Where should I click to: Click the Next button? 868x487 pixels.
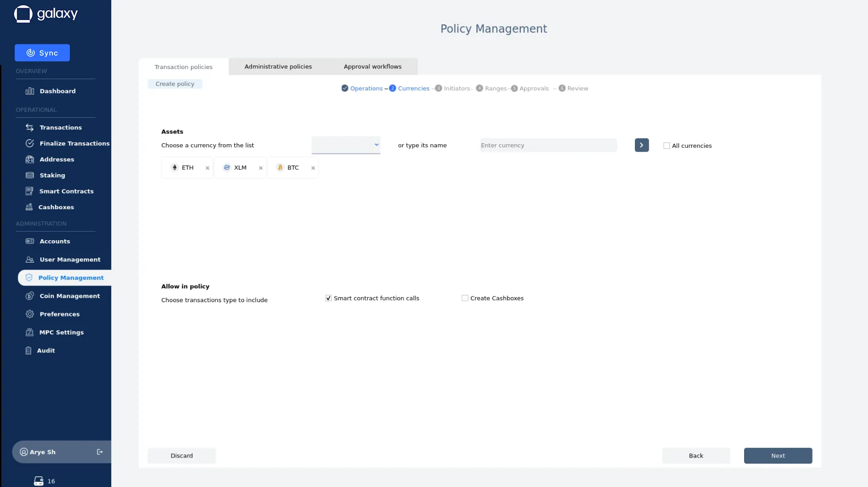coord(778,456)
